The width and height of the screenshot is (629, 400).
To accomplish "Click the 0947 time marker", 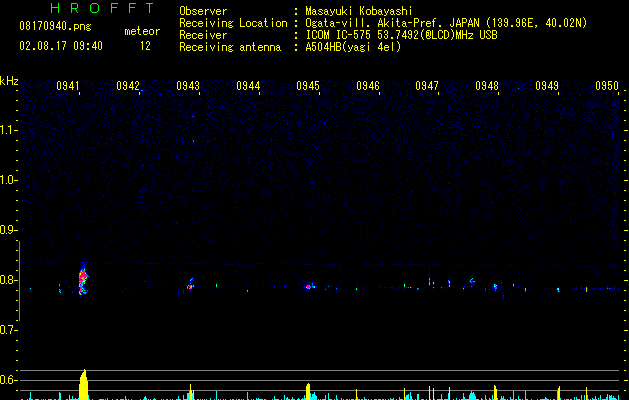I will 427,86.
